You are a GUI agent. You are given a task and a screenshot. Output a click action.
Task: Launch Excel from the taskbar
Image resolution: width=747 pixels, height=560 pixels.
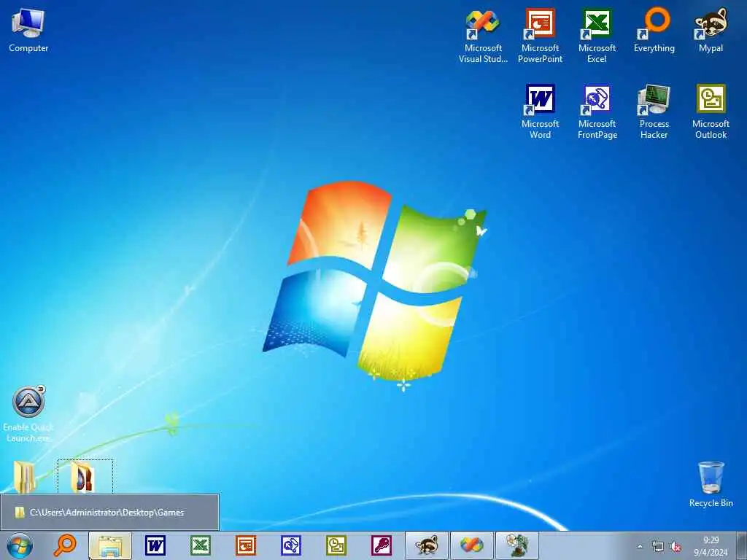201,545
